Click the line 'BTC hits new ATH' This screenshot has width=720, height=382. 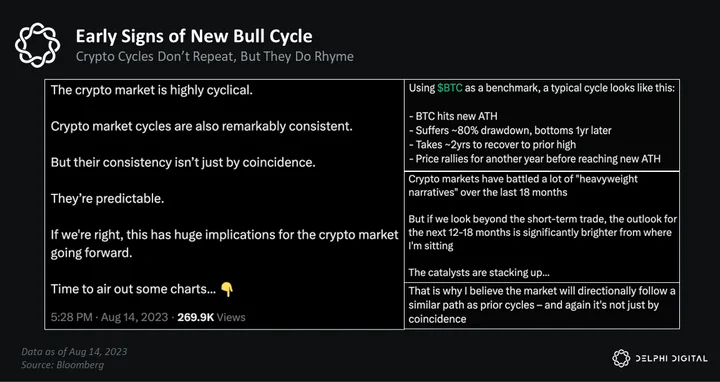tap(453, 116)
